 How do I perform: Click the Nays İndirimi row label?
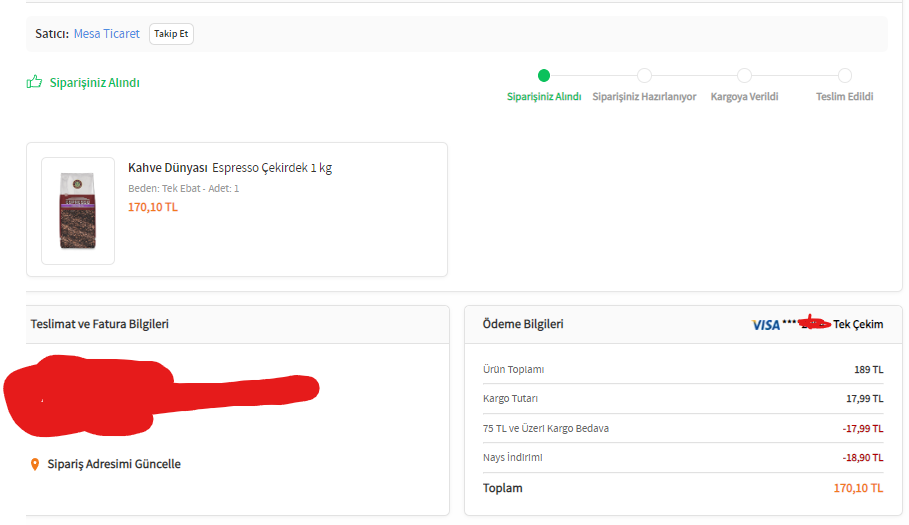point(512,457)
